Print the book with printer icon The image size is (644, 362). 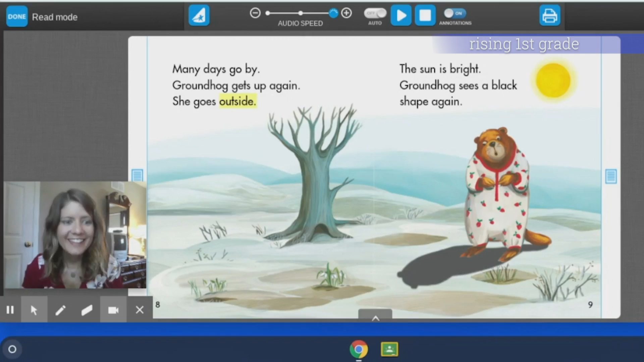tap(550, 15)
